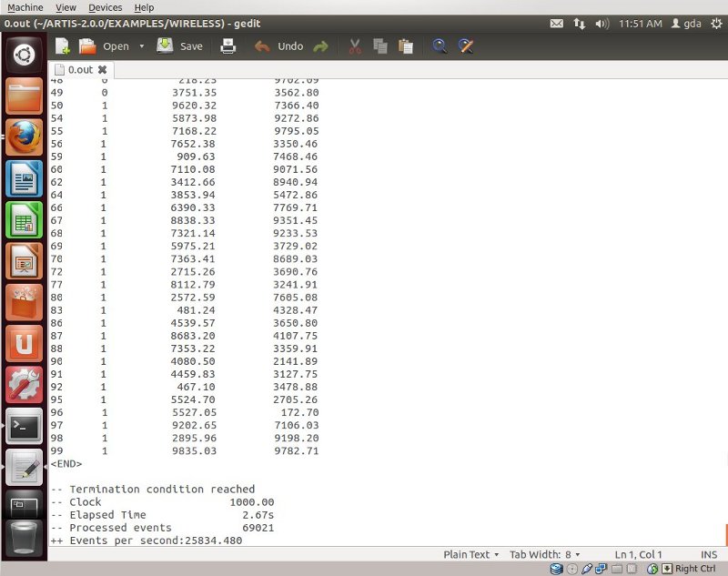Expand the Tab Width selector

pos(545,554)
